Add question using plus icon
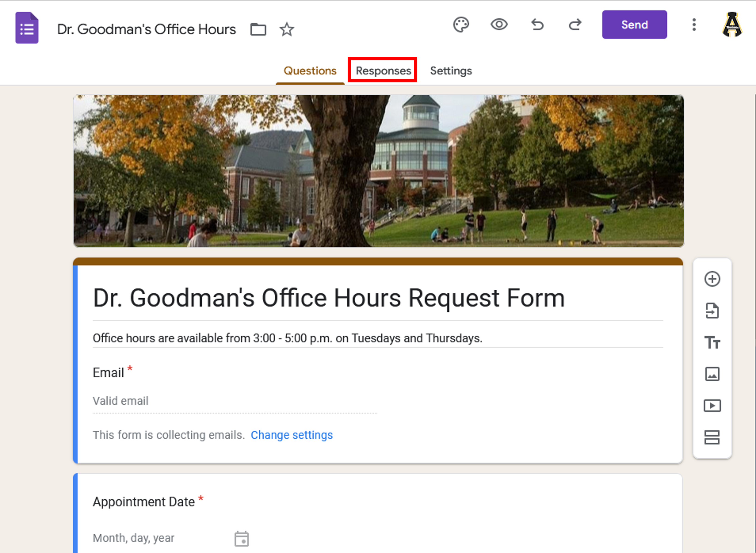The image size is (756, 553). click(712, 279)
